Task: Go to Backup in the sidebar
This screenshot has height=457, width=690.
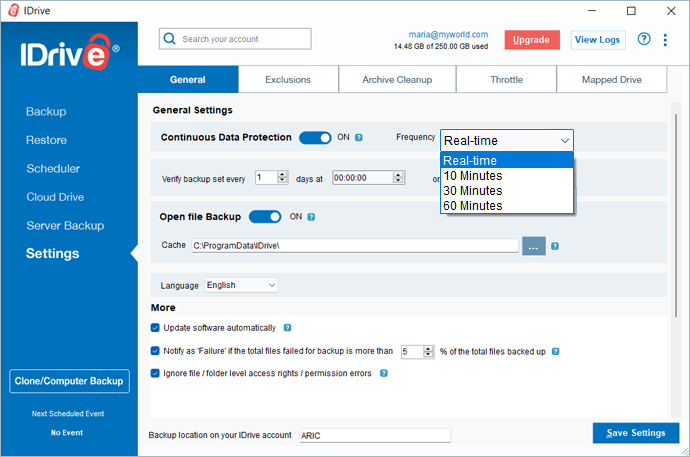Action: click(46, 112)
